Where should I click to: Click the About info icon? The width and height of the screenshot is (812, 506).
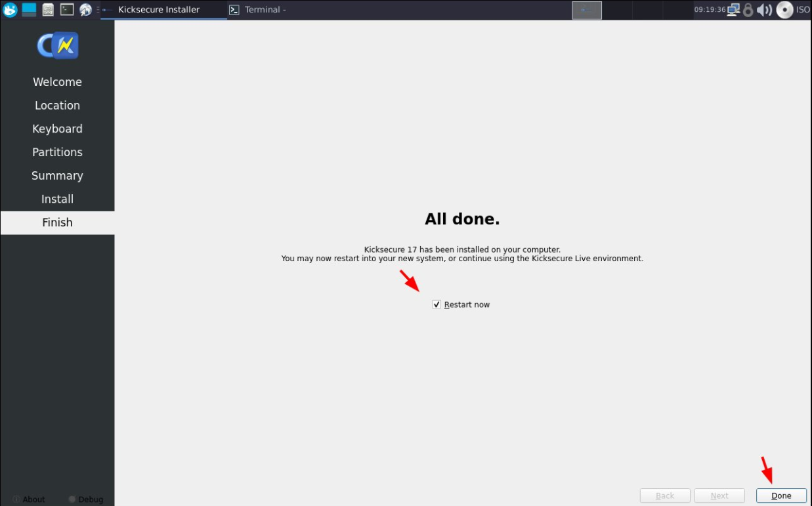pos(16,499)
